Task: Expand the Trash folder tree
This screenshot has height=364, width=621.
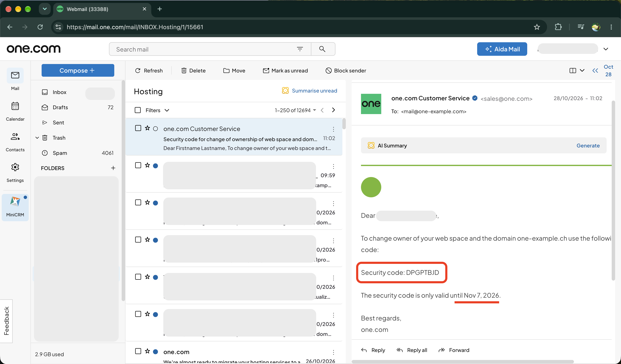Action: [37, 138]
